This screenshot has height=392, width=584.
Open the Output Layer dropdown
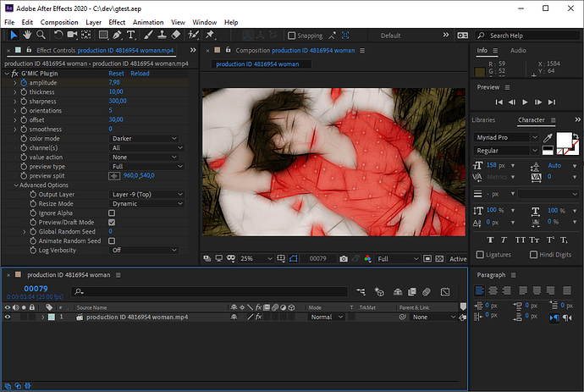click(146, 194)
